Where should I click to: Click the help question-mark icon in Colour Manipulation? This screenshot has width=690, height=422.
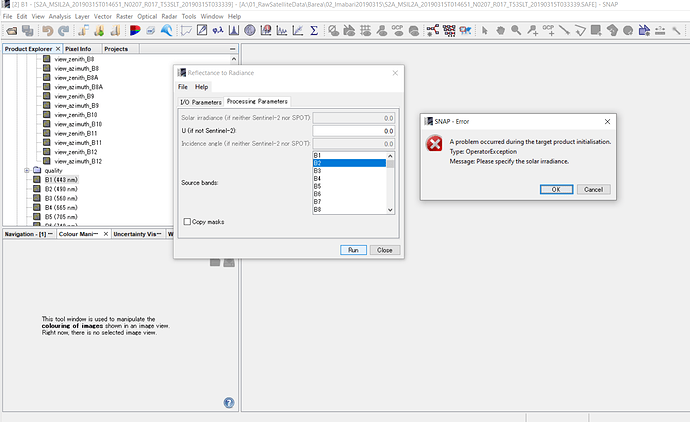coord(229,403)
